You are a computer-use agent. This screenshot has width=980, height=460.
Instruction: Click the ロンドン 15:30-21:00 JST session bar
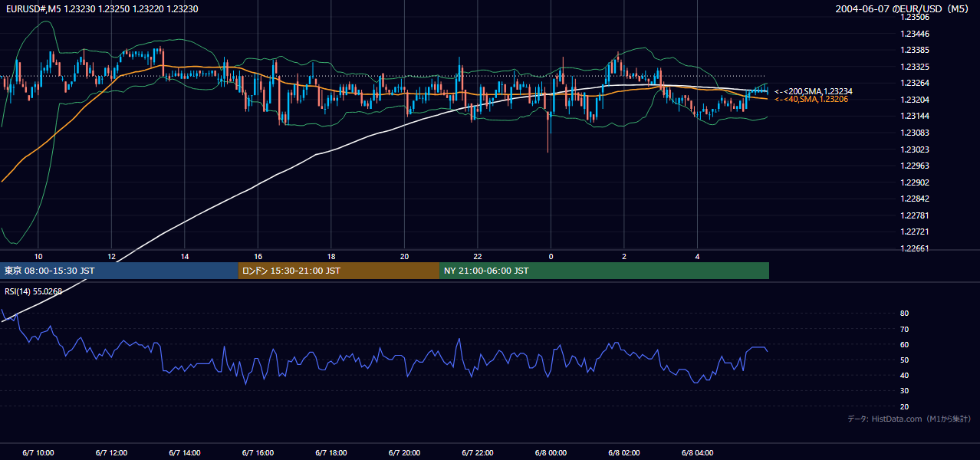[339, 271]
